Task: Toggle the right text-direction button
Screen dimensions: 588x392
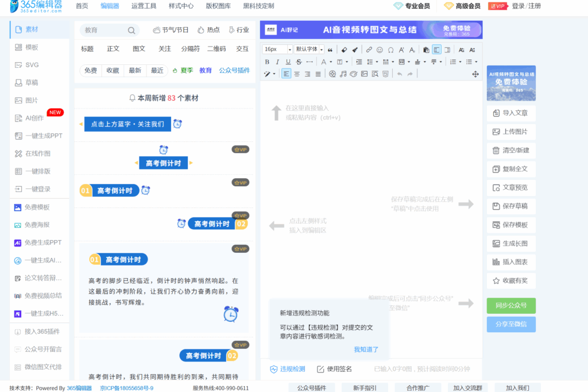Action: [447, 49]
